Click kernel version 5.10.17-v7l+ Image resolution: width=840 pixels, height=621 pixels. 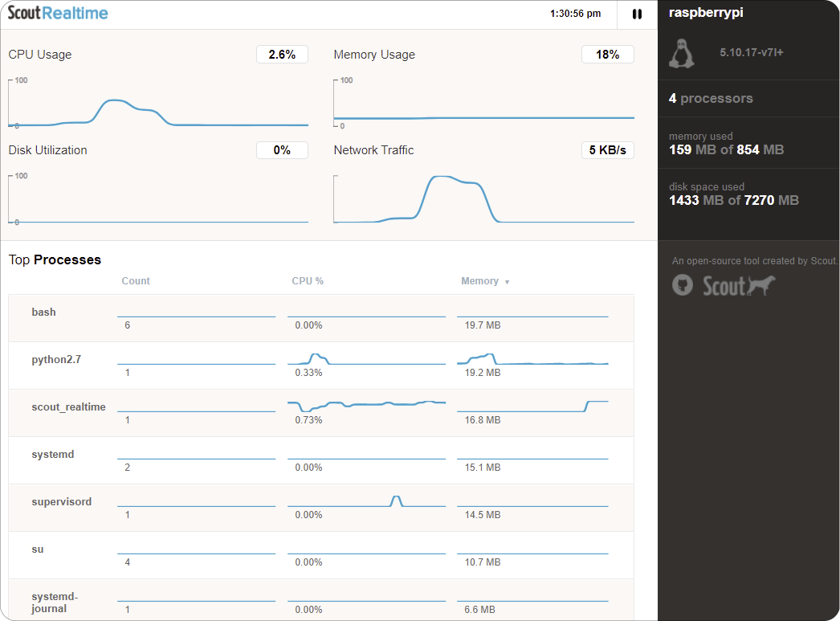752,52
